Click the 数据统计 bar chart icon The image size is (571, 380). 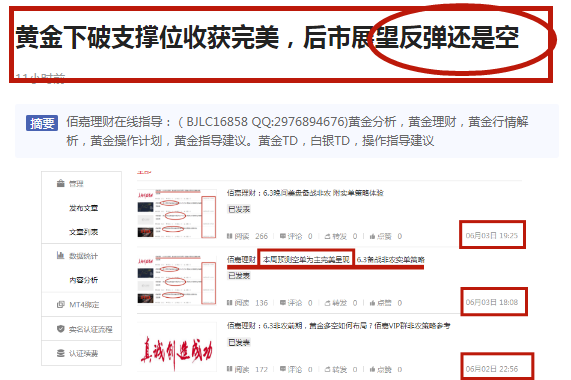(x=60, y=255)
